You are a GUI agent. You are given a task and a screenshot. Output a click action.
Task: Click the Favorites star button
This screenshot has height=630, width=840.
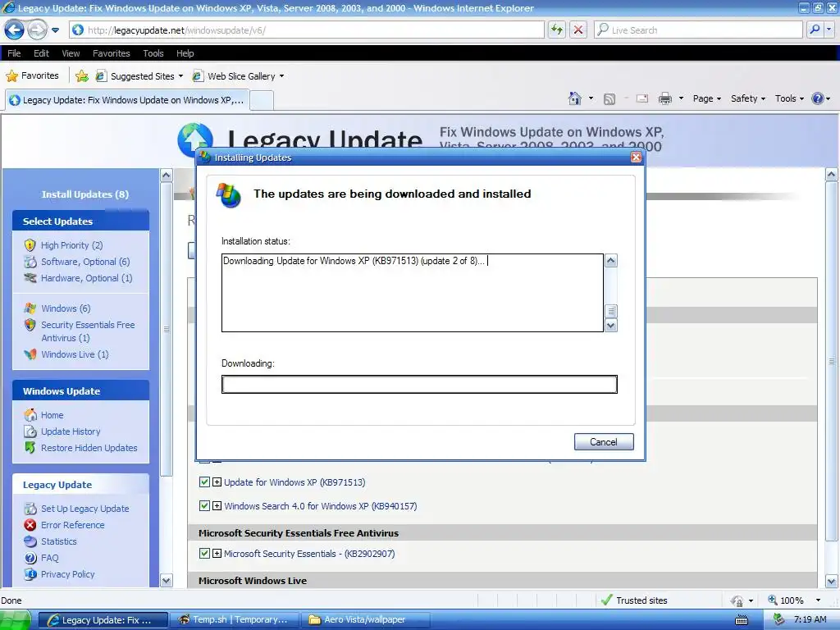tap(32, 75)
